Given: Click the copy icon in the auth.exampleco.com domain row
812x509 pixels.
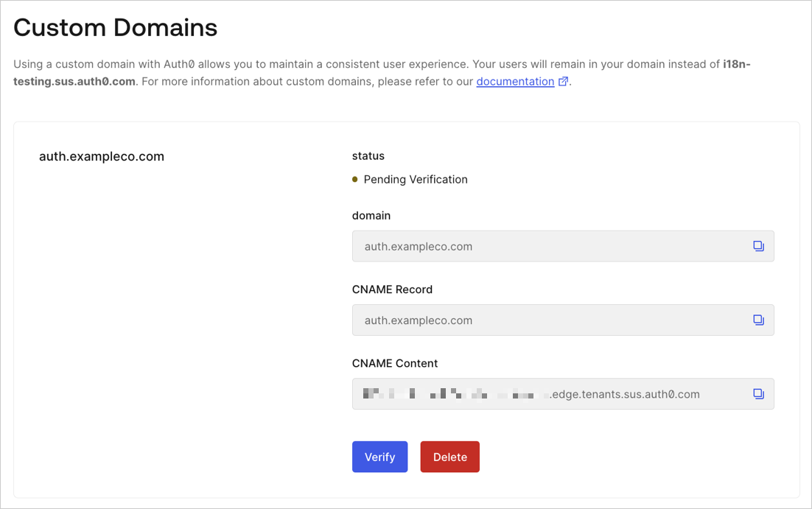Looking at the screenshot, I should pos(758,246).
